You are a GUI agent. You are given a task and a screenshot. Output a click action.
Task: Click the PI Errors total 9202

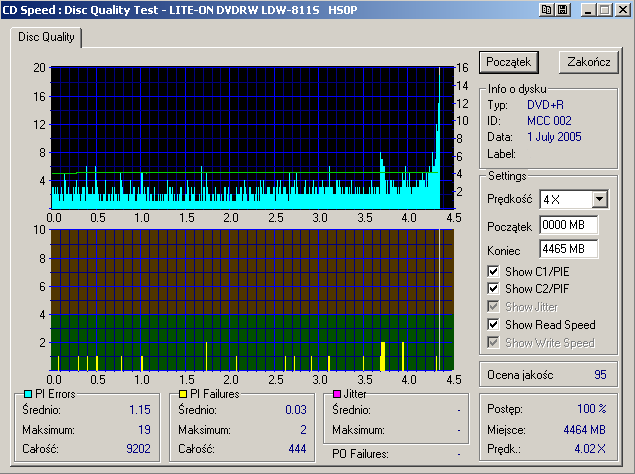(x=138, y=449)
